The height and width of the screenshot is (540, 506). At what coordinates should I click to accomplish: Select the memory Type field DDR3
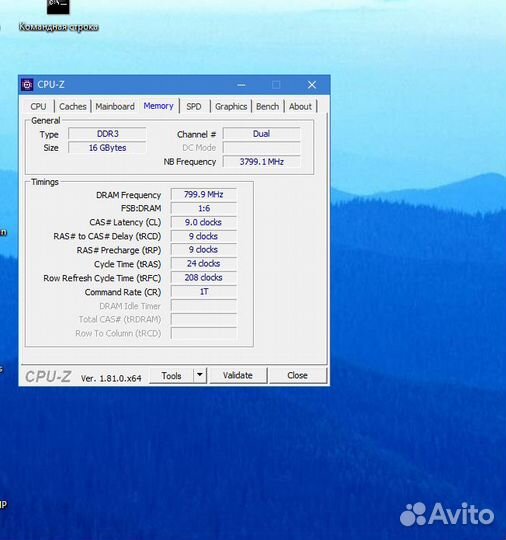tap(107, 134)
